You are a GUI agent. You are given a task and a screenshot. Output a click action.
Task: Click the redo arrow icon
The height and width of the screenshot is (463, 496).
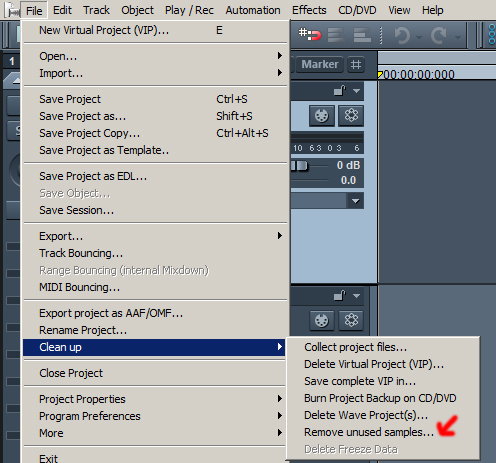point(439,35)
